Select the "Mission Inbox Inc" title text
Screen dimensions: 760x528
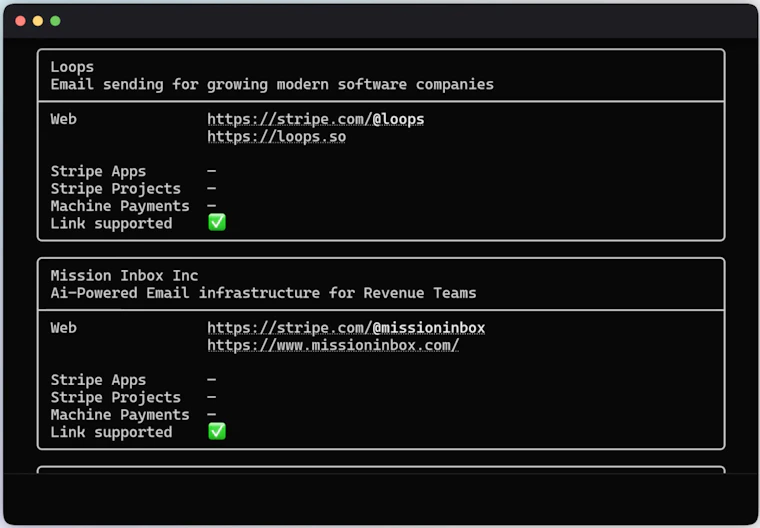click(x=124, y=276)
